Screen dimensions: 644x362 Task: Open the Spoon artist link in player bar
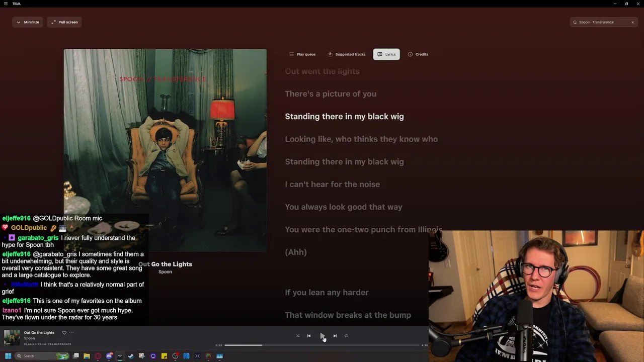click(x=30, y=338)
